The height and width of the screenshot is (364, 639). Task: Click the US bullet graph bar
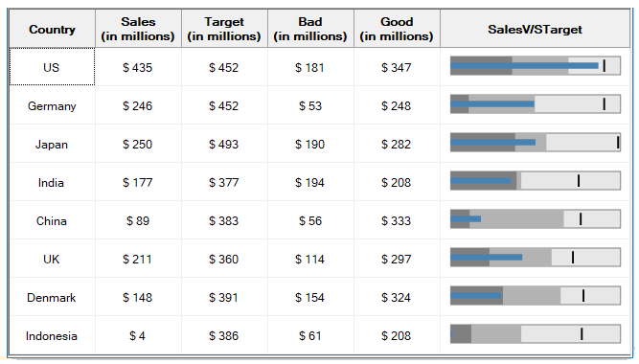536,66
